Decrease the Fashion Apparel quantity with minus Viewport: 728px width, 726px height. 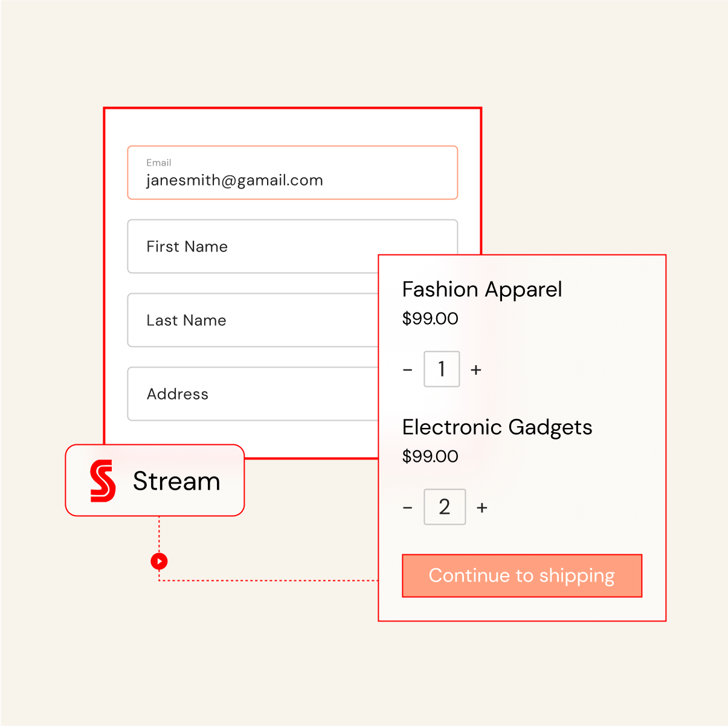[408, 369]
